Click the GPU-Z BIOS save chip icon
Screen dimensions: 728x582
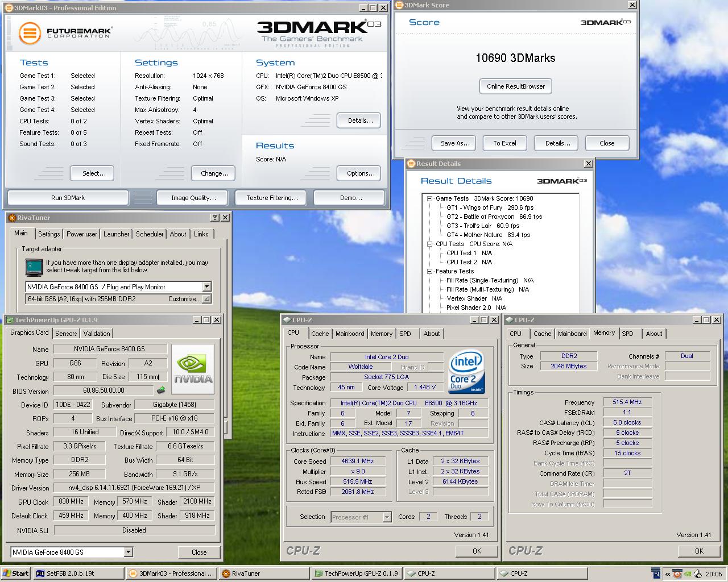pyautogui.click(x=161, y=390)
